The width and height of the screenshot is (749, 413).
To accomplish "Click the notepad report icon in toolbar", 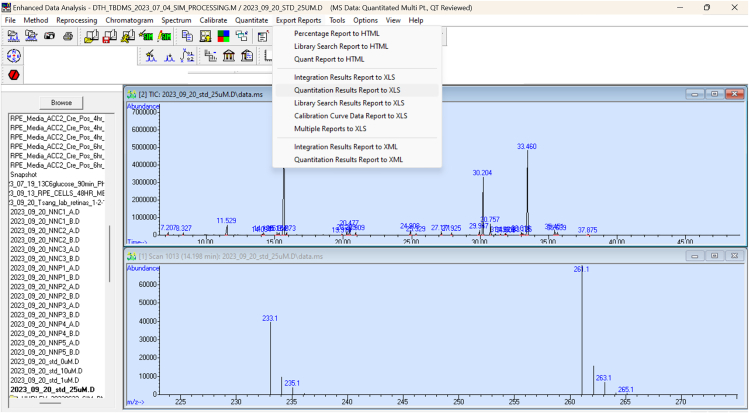I will pyautogui.click(x=263, y=36).
